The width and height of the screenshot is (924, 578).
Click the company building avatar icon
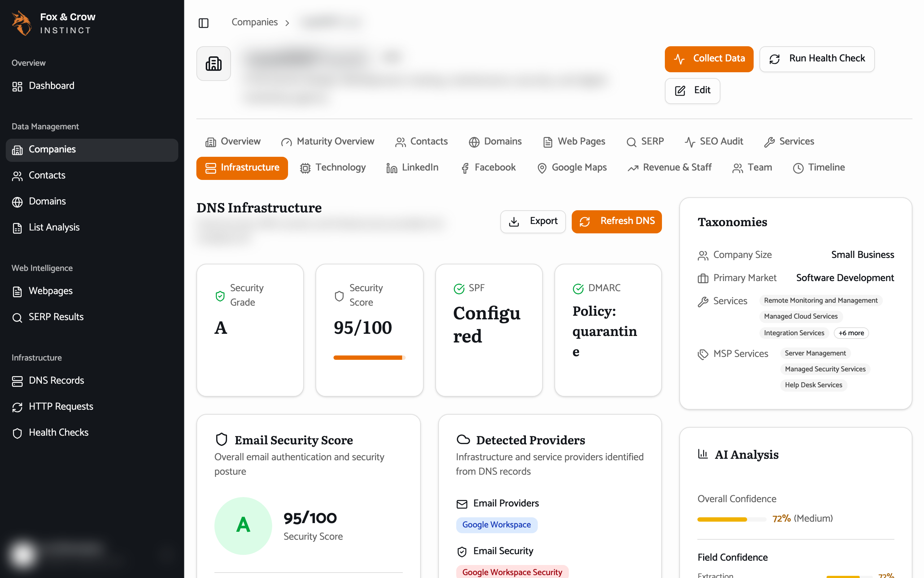[213, 64]
